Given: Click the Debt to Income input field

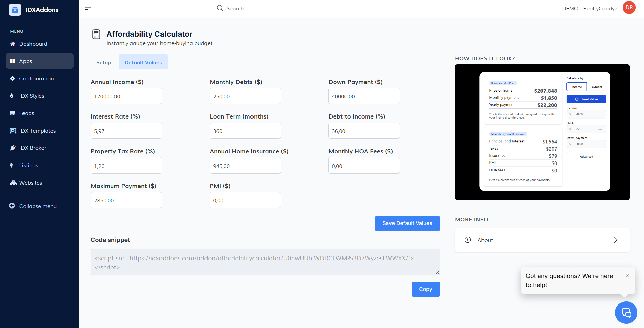Looking at the screenshot, I should 364,131.
